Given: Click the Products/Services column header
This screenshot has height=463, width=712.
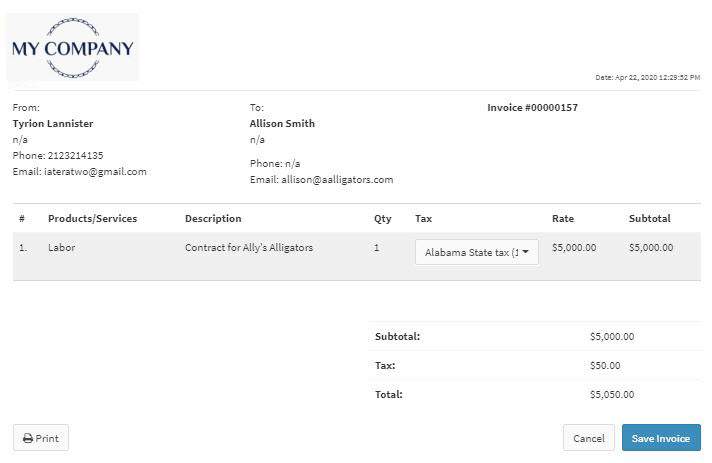Looking at the screenshot, I should click(x=92, y=218).
